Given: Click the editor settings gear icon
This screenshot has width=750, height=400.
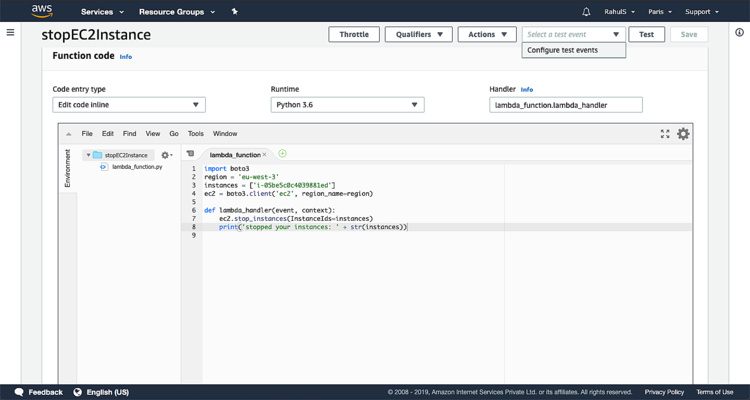Looking at the screenshot, I should click(683, 133).
